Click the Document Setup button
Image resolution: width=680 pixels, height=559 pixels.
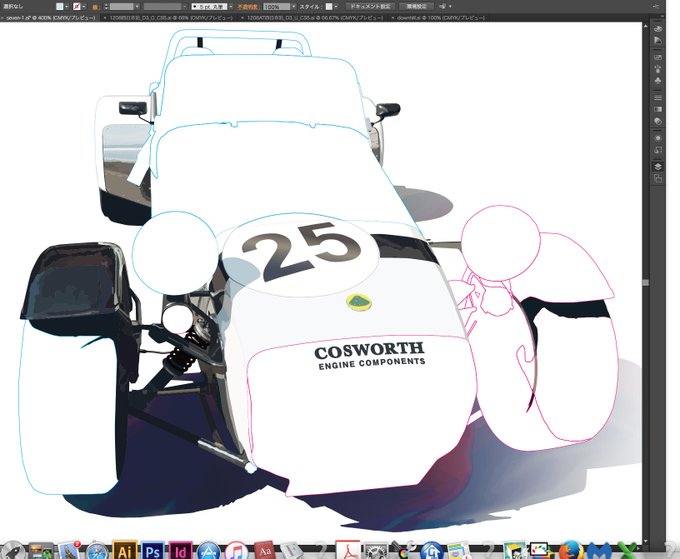(370, 7)
